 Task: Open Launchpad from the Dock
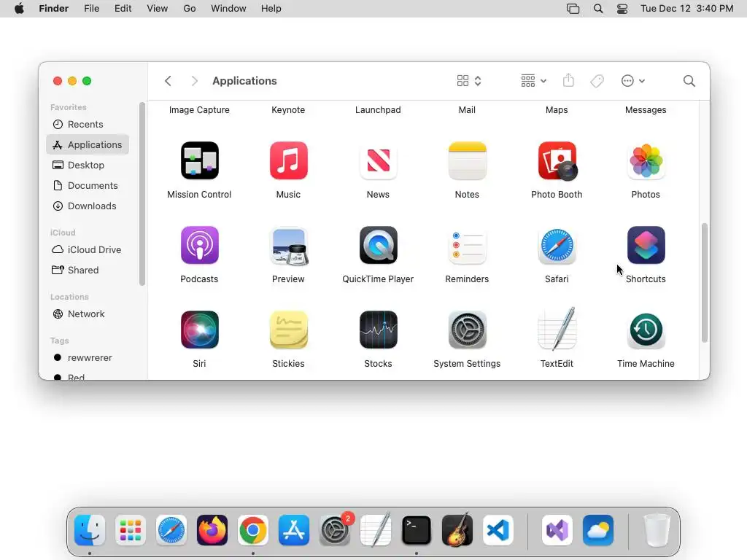click(x=131, y=530)
